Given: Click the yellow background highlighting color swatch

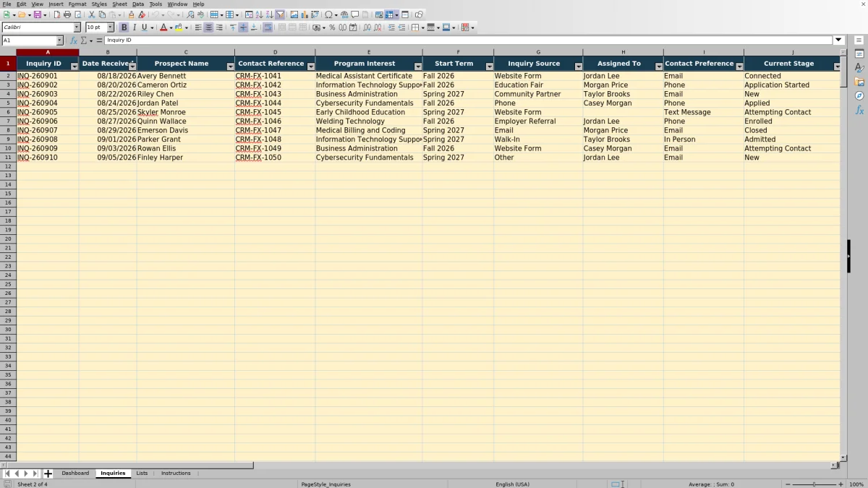Looking at the screenshot, I should [178, 27].
